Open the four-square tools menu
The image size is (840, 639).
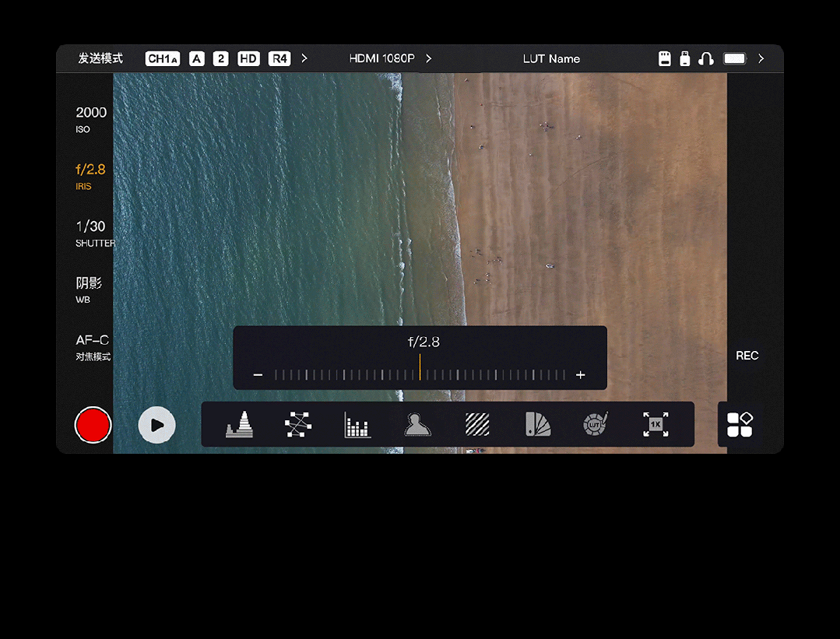[740, 424]
